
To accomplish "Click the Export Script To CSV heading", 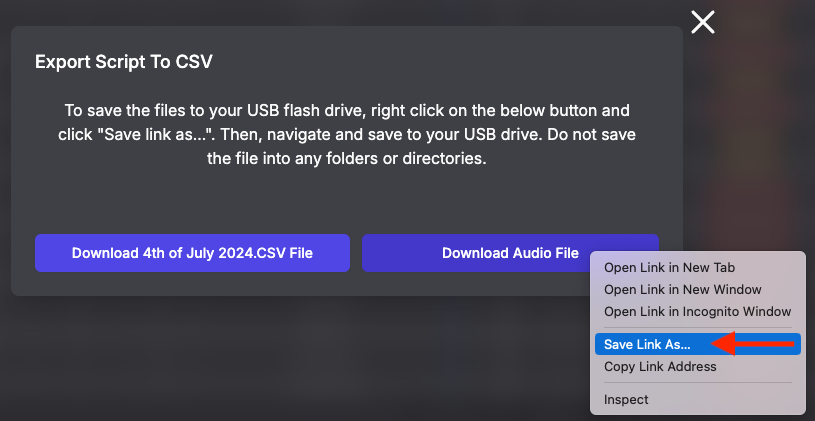I will (124, 62).
